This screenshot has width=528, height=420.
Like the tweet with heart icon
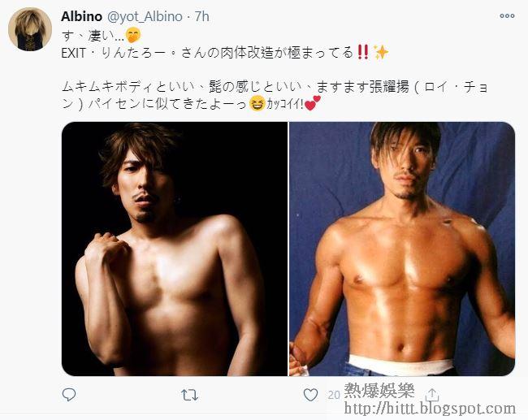pos(310,395)
